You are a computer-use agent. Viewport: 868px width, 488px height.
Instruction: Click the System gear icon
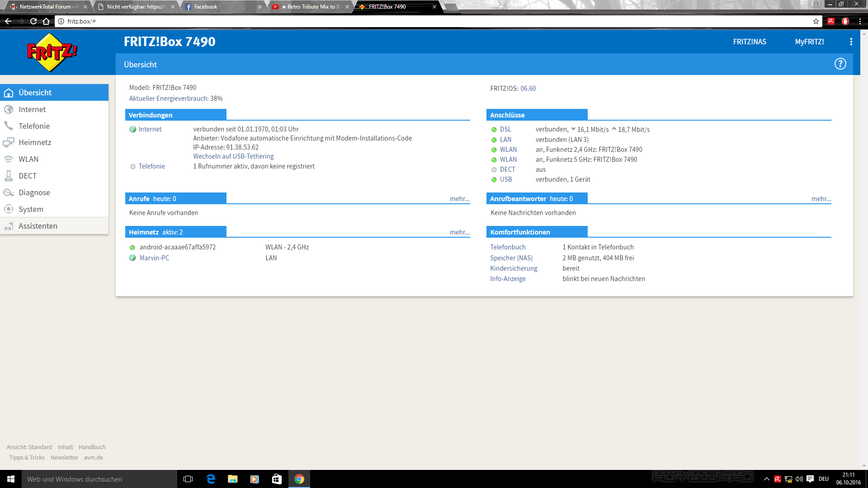(9, 209)
